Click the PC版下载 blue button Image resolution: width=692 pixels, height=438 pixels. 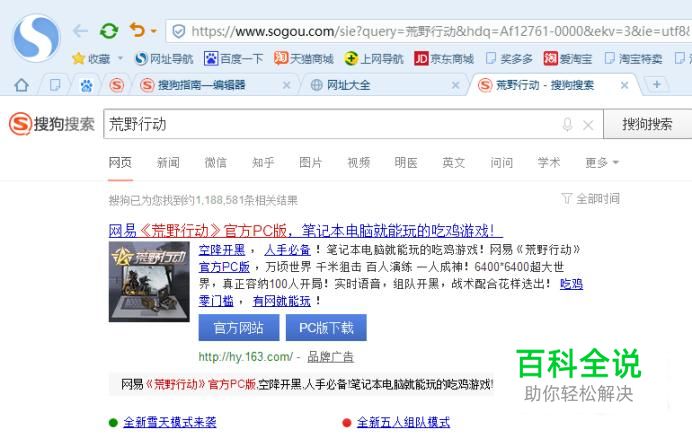(x=326, y=328)
